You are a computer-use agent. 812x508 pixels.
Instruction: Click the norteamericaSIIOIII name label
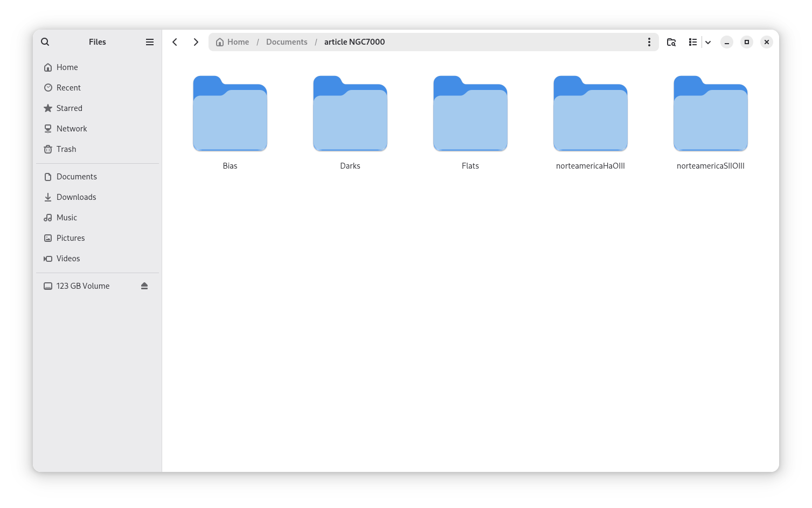(x=711, y=166)
